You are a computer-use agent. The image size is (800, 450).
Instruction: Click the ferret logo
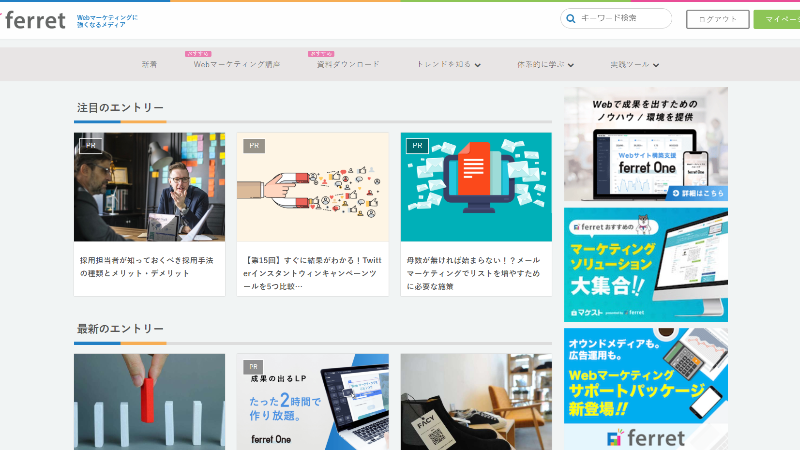click(34, 20)
